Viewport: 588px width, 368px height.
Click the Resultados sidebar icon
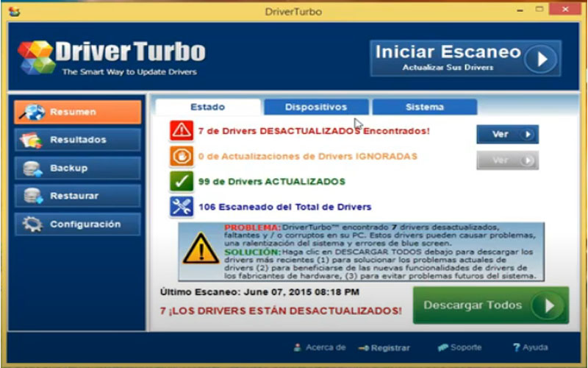pos(32,140)
